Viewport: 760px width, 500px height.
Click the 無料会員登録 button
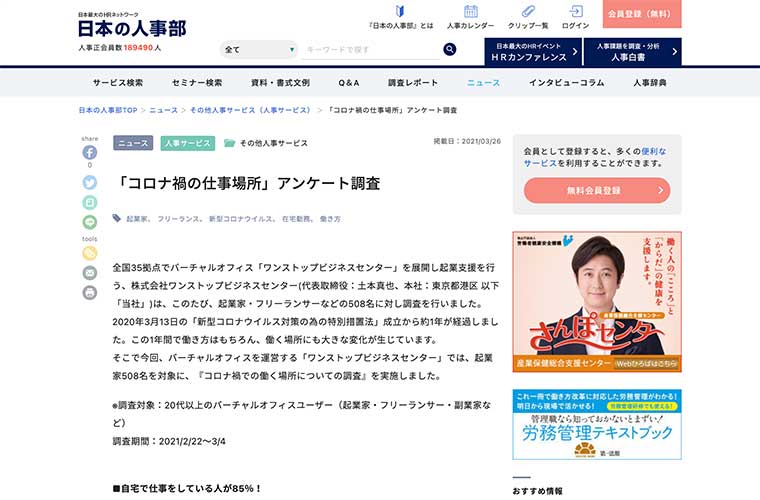(597, 190)
